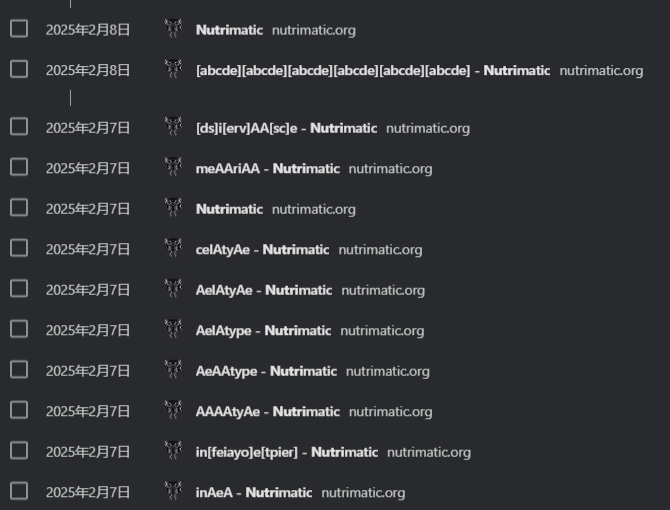Mark the meAAriAA entry checkbox
Viewport: 670px width, 510px height.
click(x=19, y=167)
